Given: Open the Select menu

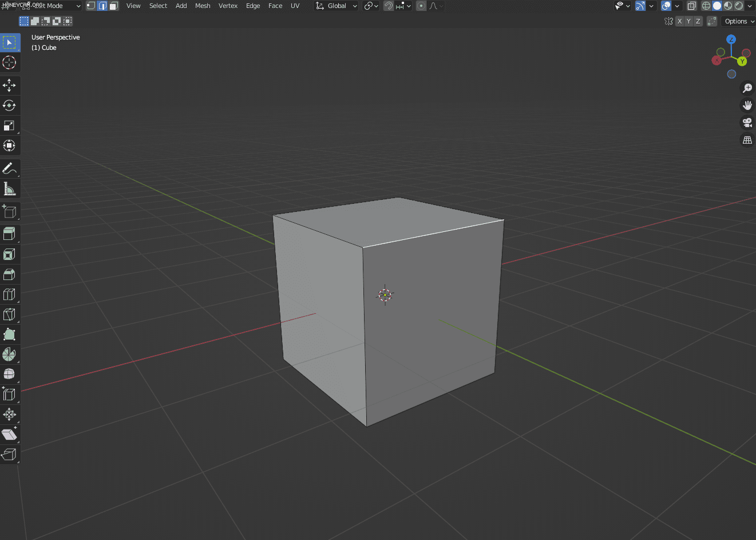Looking at the screenshot, I should (x=159, y=6).
